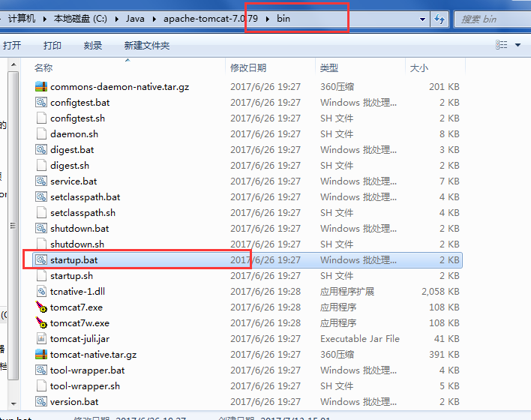
Task: Click the change view icon in toolbar
Action: [502, 45]
